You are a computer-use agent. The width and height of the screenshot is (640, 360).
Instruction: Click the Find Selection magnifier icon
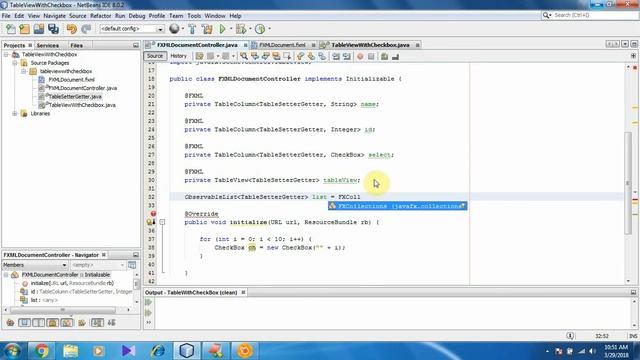click(244, 56)
